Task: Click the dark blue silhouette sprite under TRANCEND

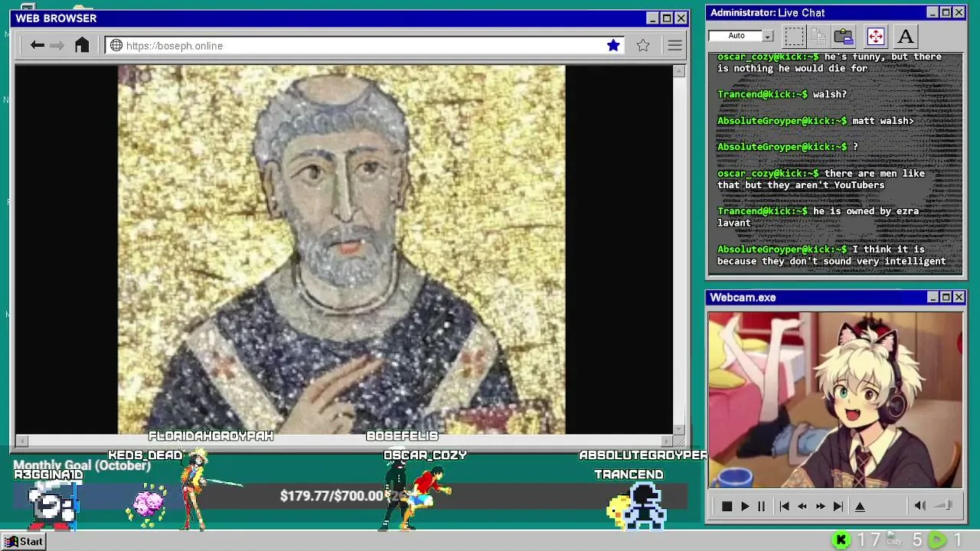Action: tap(645, 507)
